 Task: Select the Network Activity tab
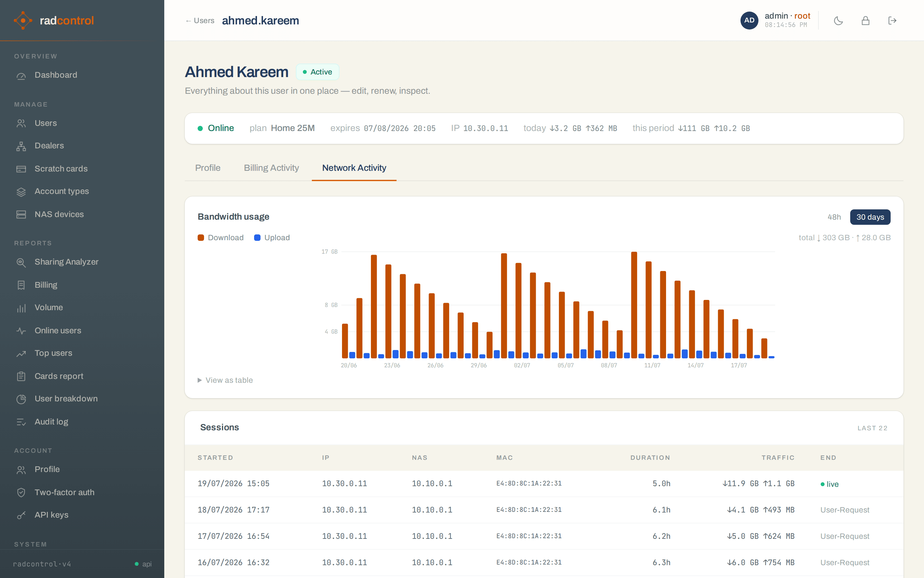pyautogui.click(x=354, y=168)
